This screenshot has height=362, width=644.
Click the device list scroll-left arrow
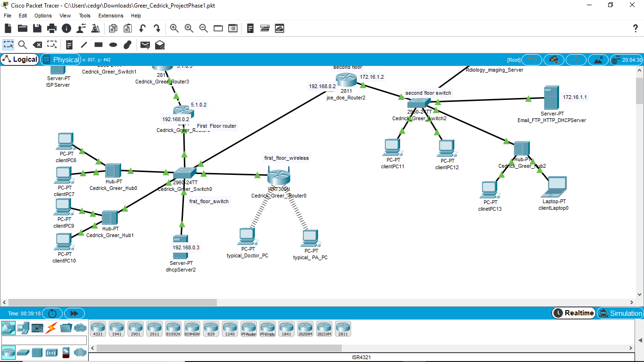[x=92, y=348]
